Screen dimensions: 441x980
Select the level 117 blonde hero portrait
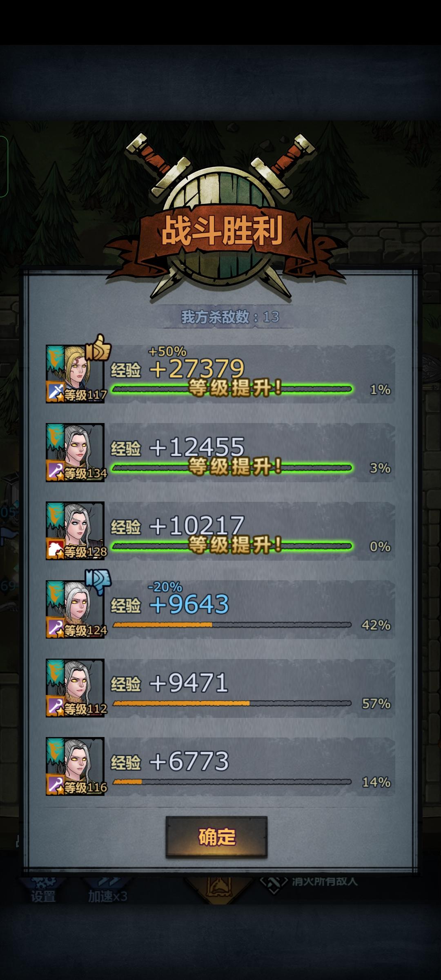pyautogui.click(x=75, y=374)
